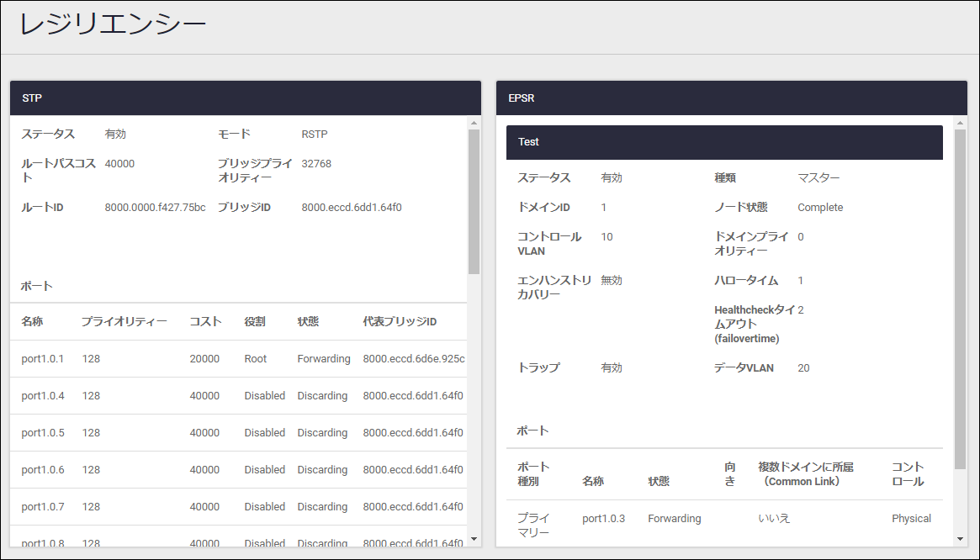The height and width of the screenshot is (560, 980).
Task: Click the STP panel scrollbar thumb
Action: [474, 202]
